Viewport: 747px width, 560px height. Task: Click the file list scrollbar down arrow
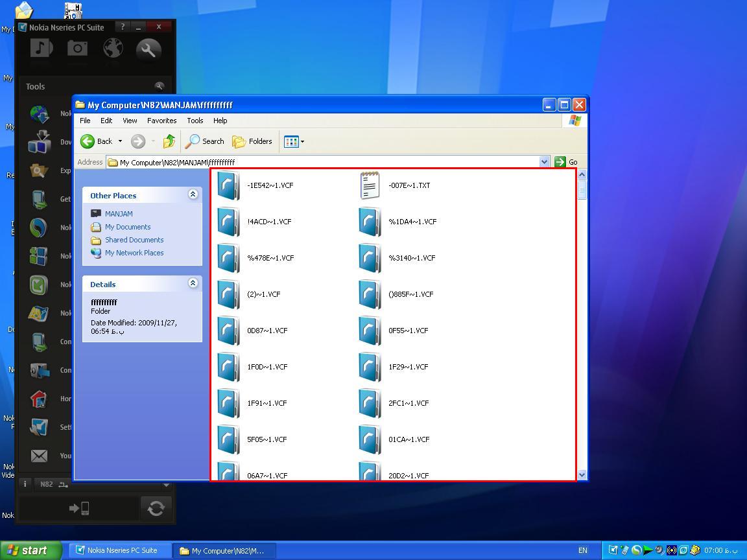[x=582, y=474]
